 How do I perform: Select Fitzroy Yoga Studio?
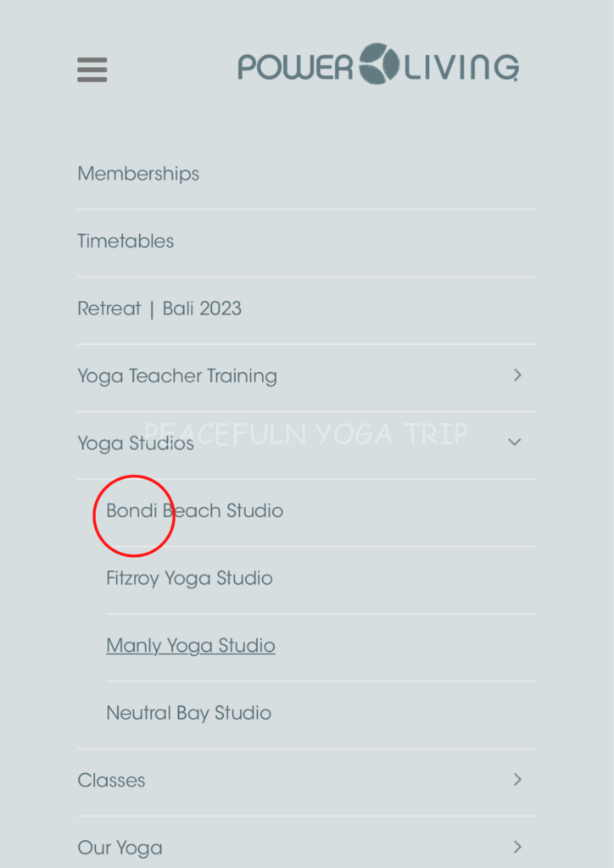pos(189,579)
